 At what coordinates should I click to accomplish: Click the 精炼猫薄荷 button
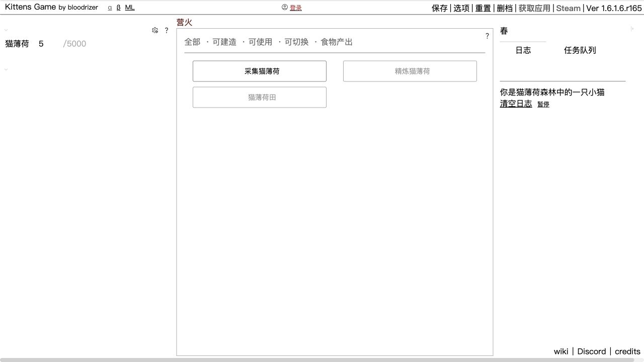point(410,71)
